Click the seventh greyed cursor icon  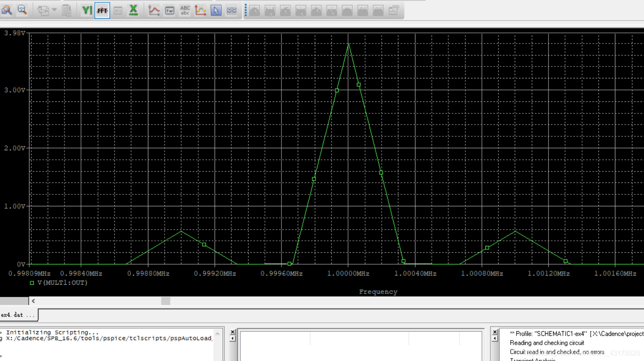[347, 10]
